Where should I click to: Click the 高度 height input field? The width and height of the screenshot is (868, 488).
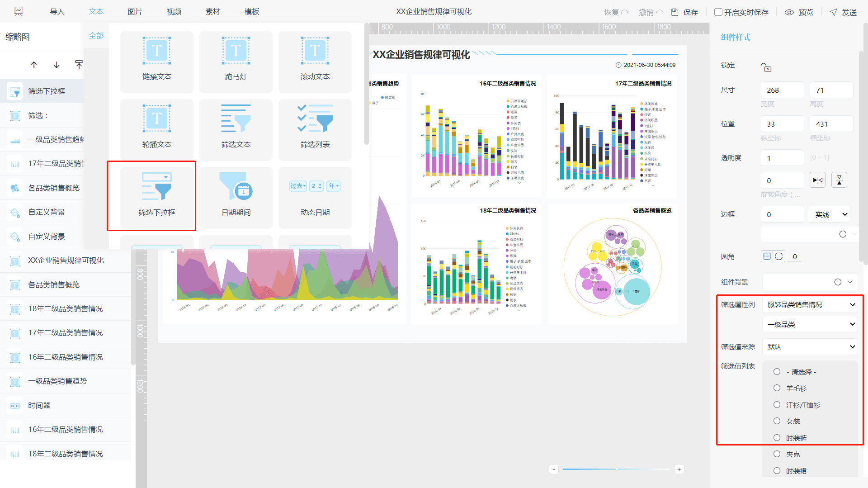pyautogui.click(x=831, y=90)
